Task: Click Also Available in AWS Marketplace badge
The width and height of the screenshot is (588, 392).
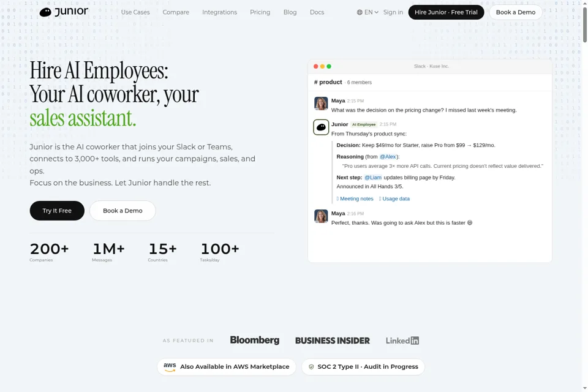Action: tap(227, 367)
